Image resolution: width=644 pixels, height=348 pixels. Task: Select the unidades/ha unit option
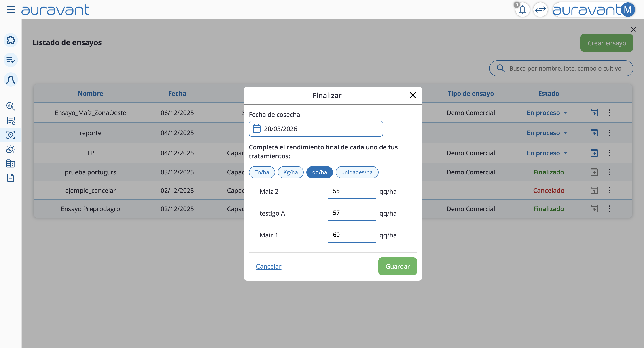[x=357, y=172]
